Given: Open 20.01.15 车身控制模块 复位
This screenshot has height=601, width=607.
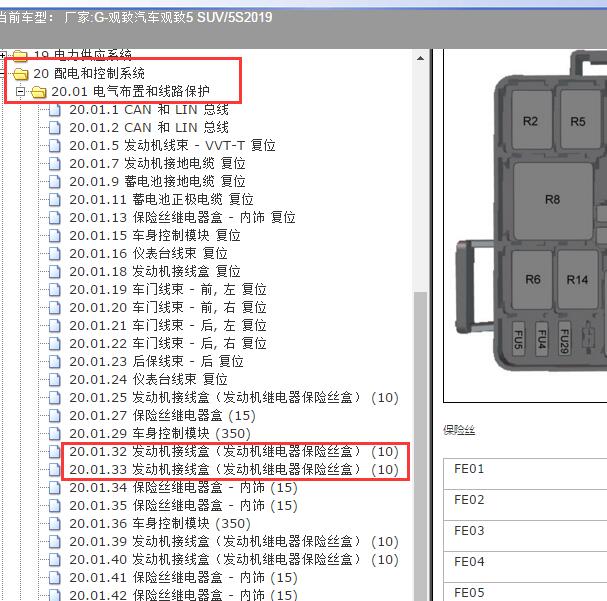Looking at the screenshot, I should 155,235.
